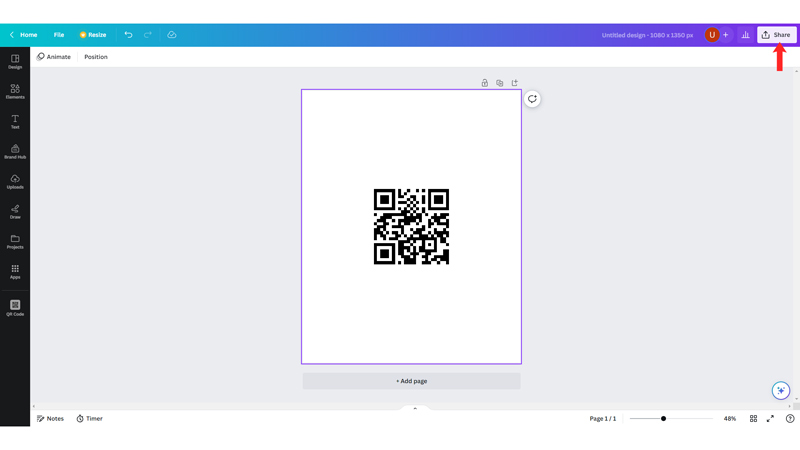800x450 pixels.
Task: Click the zoom slider handle
Action: pyautogui.click(x=663, y=418)
